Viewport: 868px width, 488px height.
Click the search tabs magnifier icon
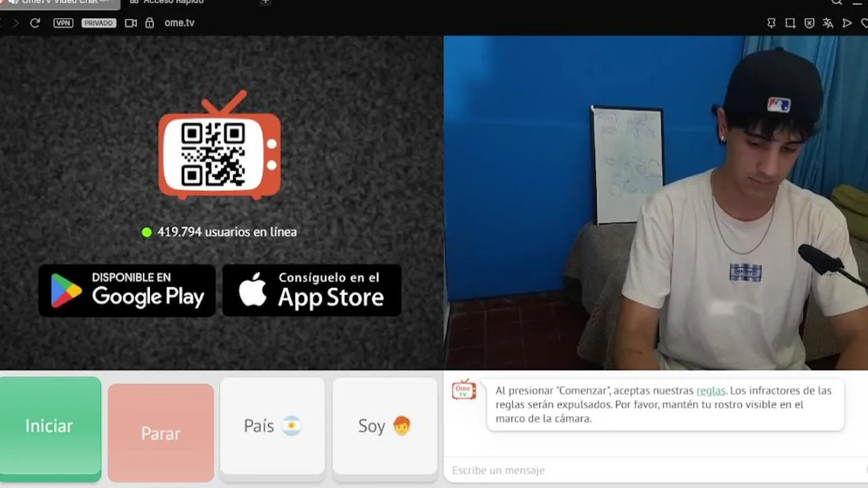tap(837, 3)
